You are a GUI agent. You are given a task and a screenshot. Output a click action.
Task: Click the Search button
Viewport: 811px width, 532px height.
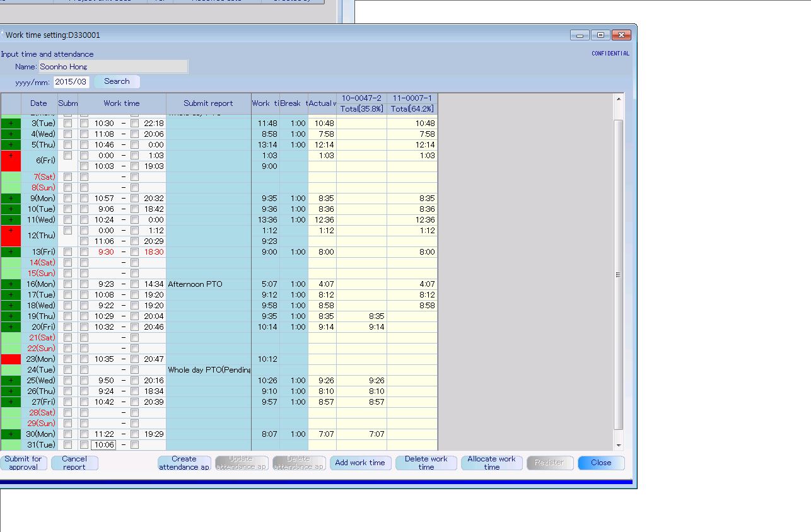[117, 81]
